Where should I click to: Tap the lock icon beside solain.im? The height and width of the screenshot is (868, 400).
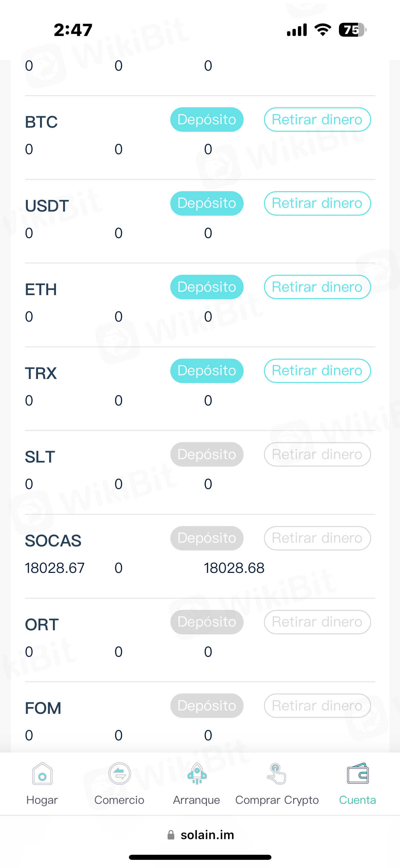click(171, 835)
